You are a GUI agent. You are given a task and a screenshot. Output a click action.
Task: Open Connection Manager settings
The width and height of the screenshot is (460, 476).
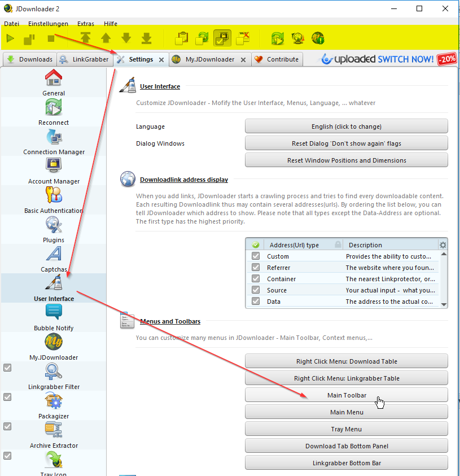tap(54, 142)
